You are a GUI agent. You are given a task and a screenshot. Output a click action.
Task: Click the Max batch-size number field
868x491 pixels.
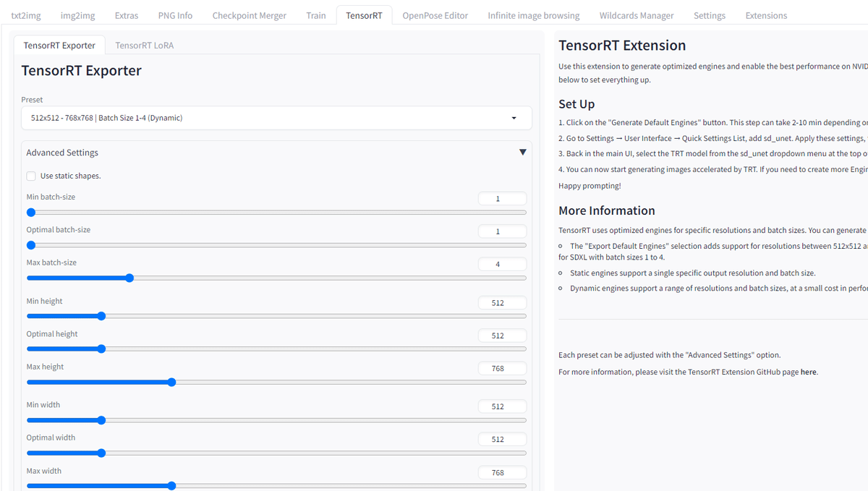click(x=502, y=265)
